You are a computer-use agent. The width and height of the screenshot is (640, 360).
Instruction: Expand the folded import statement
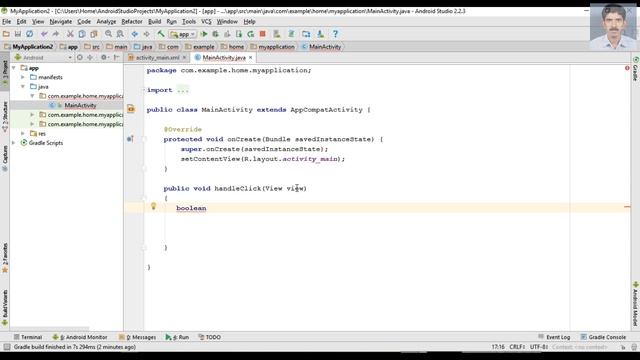coord(182,90)
